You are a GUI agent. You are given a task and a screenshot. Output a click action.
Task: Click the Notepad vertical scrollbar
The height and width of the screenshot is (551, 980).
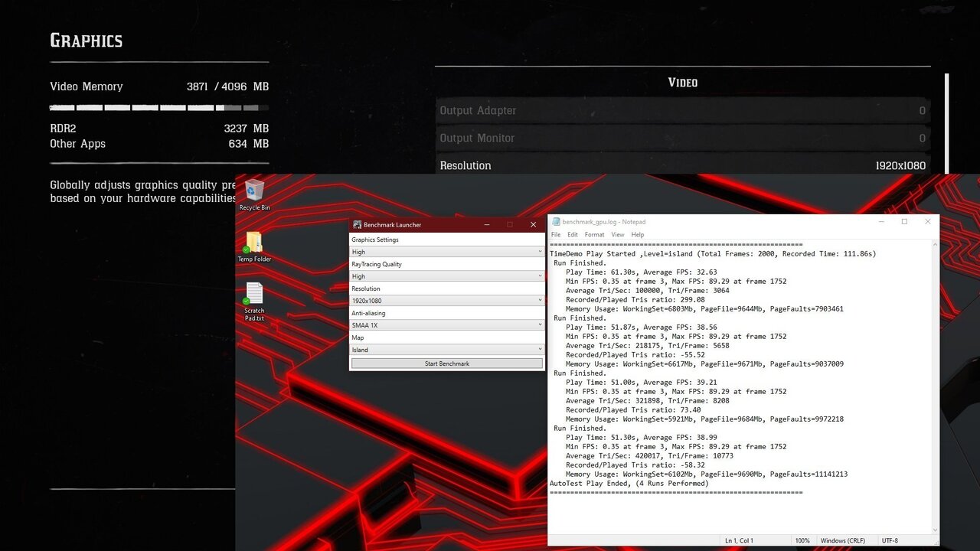click(935, 383)
